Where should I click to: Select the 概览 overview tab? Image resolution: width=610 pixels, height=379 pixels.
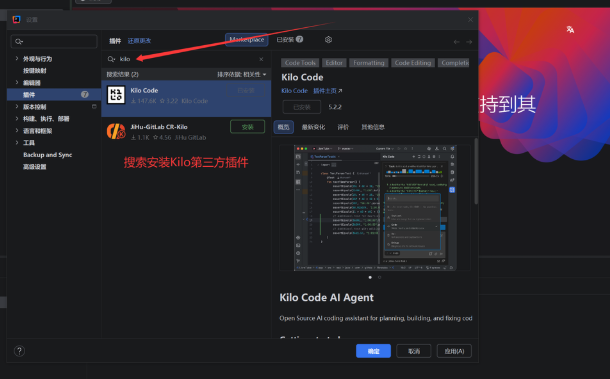click(284, 127)
